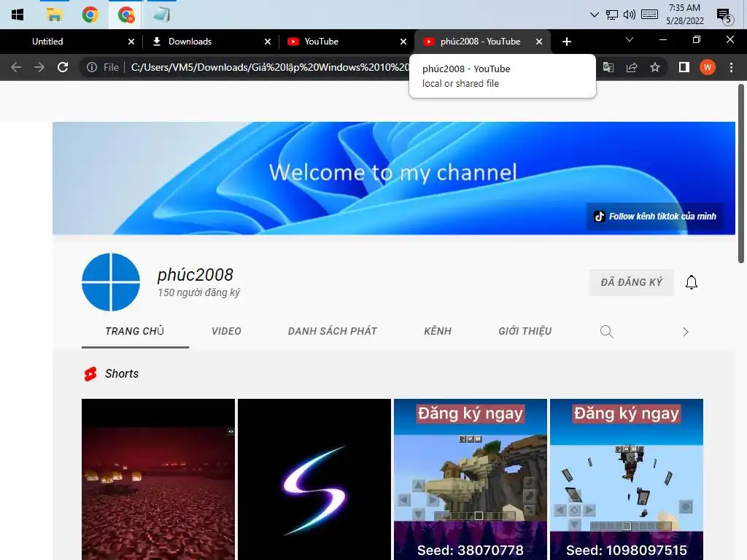Open the second Chrome icon with profile badge
Image resolution: width=747 pixels, height=560 pixels.
coord(126,15)
